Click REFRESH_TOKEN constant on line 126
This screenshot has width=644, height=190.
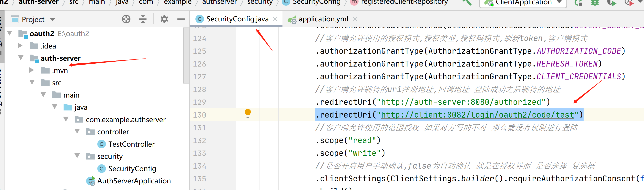(567, 64)
